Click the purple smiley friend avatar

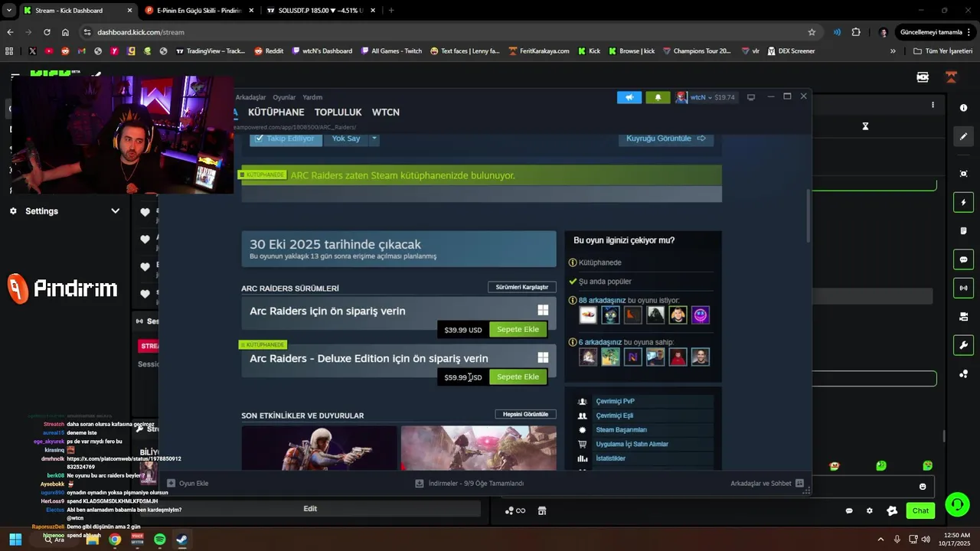[700, 315]
